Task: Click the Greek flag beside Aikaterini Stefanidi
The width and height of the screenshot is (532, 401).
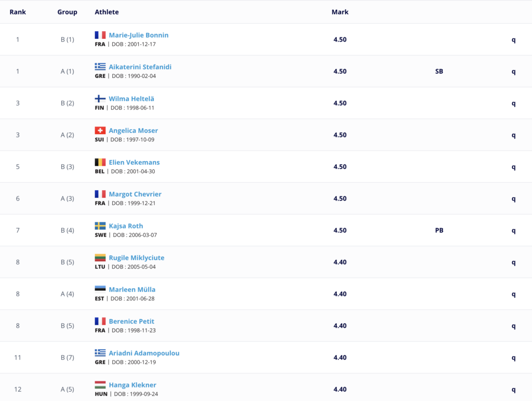Action: point(100,66)
